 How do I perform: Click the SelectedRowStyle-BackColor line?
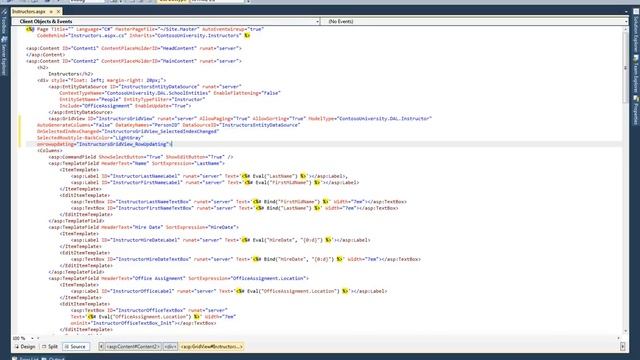tap(90, 138)
